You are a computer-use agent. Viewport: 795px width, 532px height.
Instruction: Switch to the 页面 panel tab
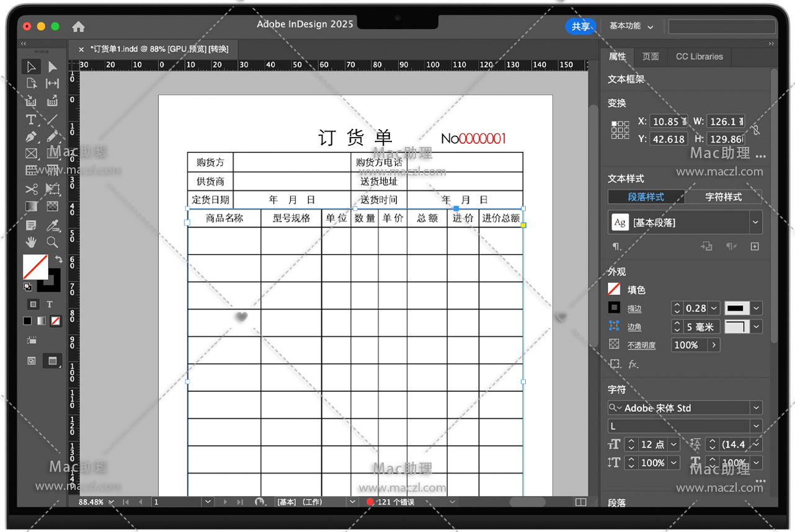[651, 56]
